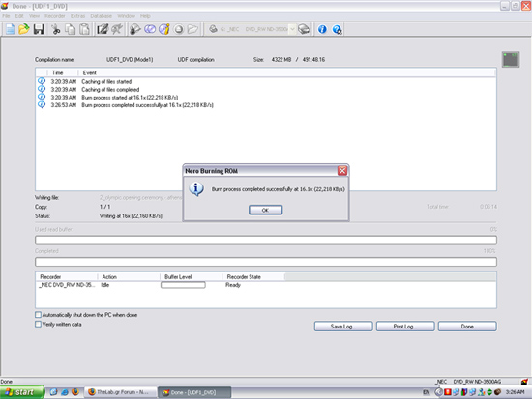Open the Windows Start menu

pos(21,392)
